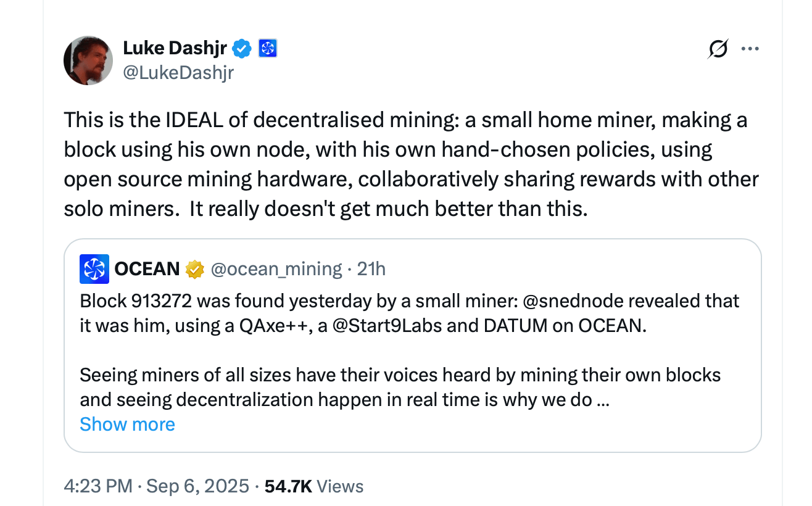Click Luke Dashjr's profile picture
The width and height of the screenshot is (812, 506).
pyautogui.click(x=88, y=60)
